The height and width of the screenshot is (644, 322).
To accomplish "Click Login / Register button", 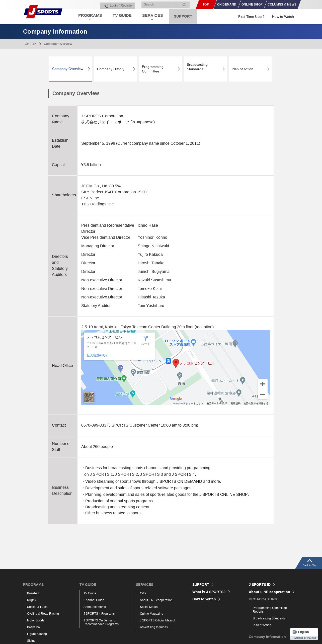I will (x=117, y=6).
